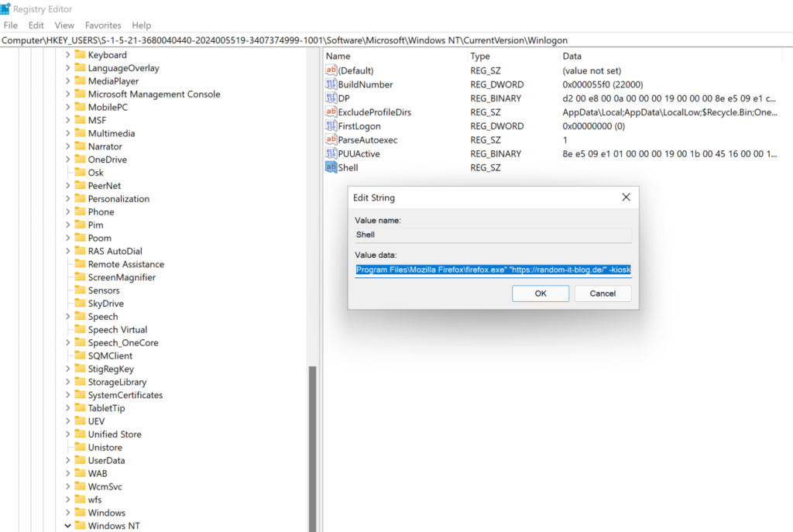Select the DP binary value icon
Image resolution: width=793 pixels, height=532 pixels.
click(x=331, y=98)
